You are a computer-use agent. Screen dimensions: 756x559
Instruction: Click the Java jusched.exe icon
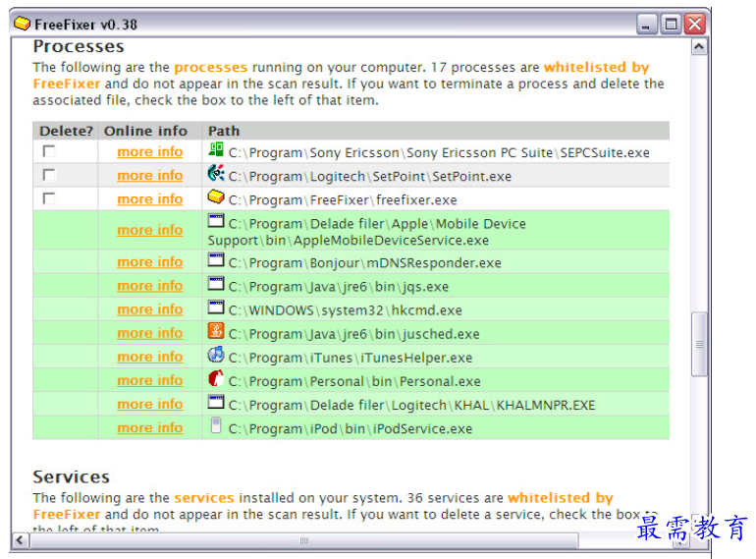point(216,331)
